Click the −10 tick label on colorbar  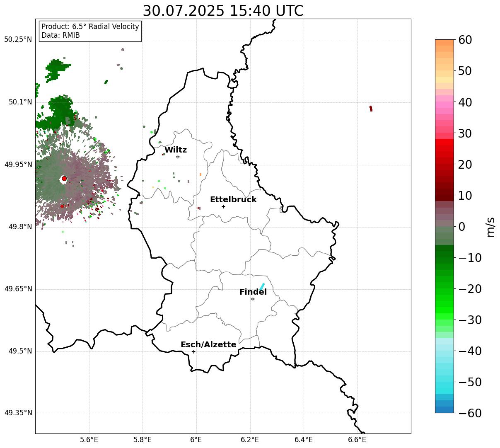[x=470, y=257]
